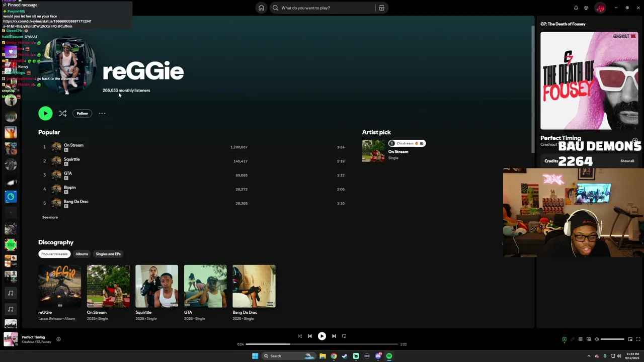Select Bang Da Drac track in Popular

[x=194, y=203]
